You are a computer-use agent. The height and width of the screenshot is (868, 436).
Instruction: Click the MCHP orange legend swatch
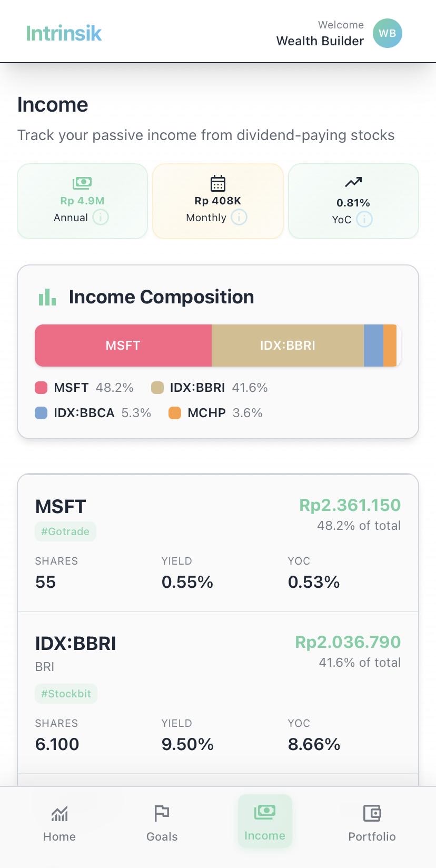point(175,413)
